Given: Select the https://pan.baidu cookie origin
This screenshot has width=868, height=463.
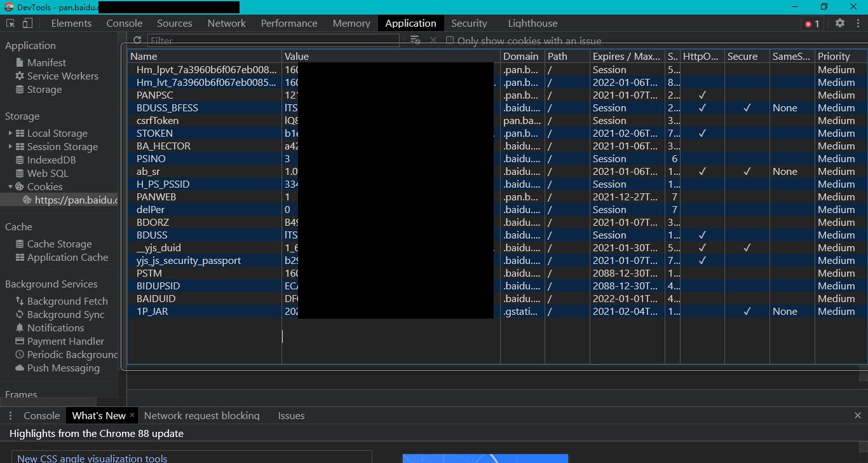Looking at the screenshot, I should click(x=70, y=200).
